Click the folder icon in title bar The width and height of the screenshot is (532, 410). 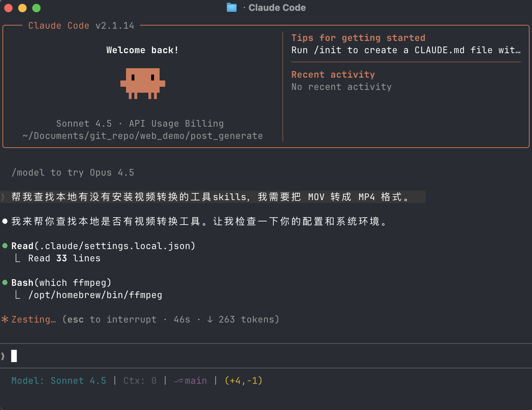(232, 7)
